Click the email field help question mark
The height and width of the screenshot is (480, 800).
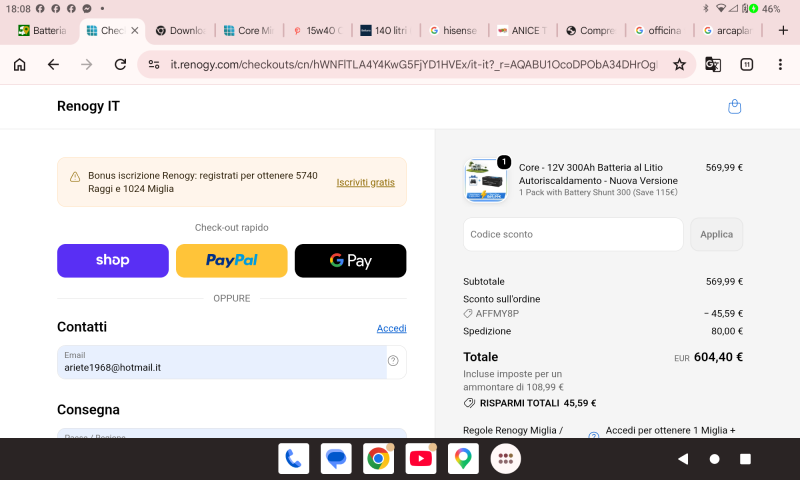(393, 361)
